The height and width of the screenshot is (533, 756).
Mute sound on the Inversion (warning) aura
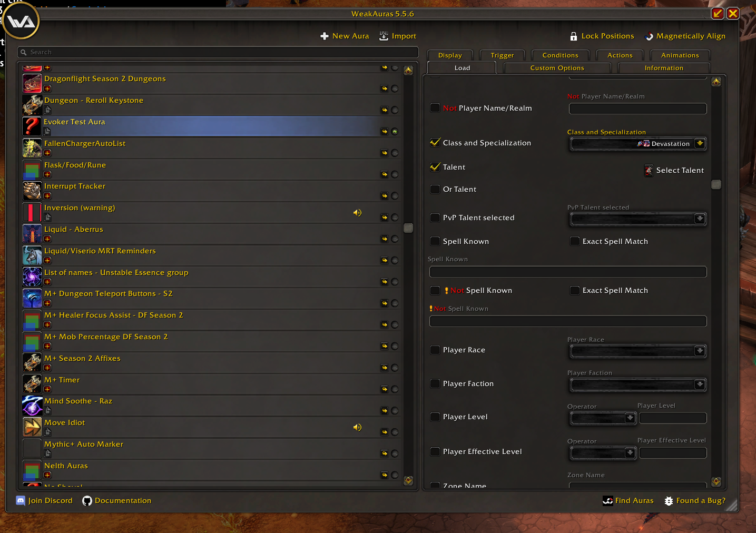(357, 213)
